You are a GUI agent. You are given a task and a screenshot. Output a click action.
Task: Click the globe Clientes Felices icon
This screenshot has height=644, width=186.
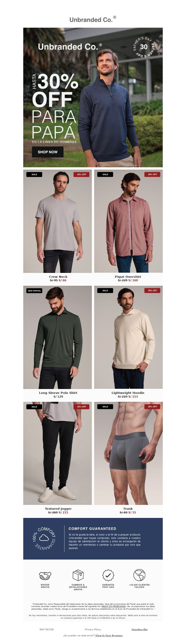coord(139,575)
